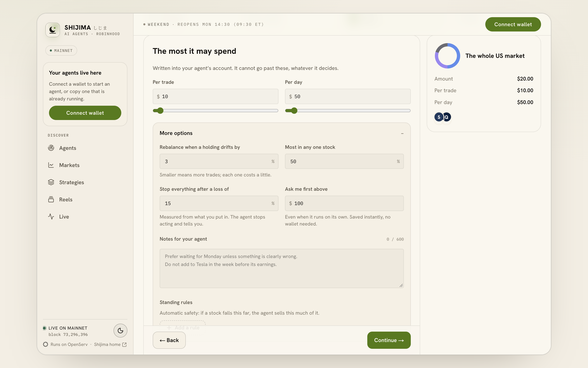Click the Per trade amount field

(216, 96)
